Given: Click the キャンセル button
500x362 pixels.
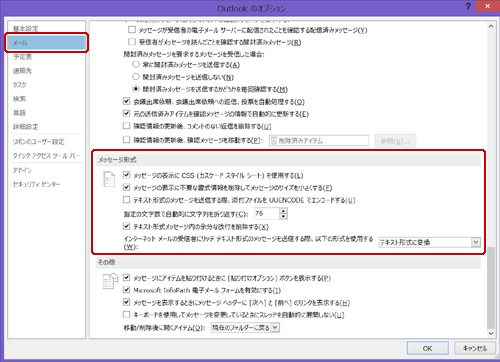Looking at the screenshot, I should 475,348.
